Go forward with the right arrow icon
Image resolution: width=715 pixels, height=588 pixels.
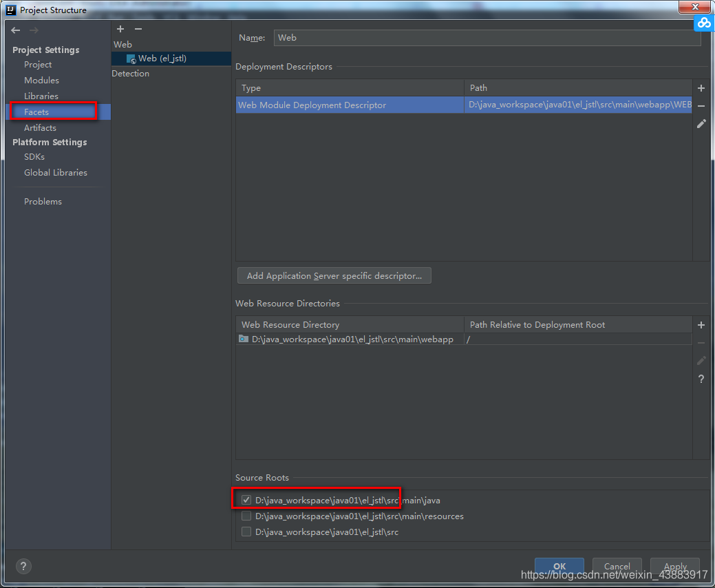click(34, 30)
